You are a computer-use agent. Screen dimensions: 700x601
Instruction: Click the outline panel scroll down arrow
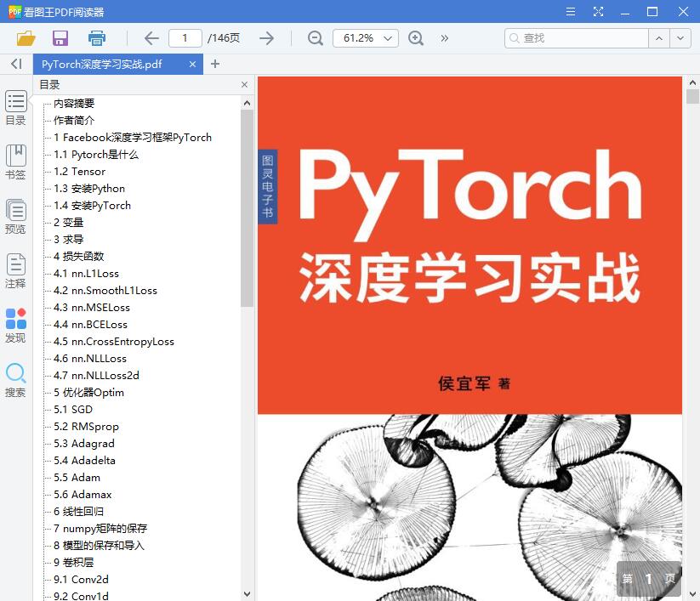tap(247, 594)
